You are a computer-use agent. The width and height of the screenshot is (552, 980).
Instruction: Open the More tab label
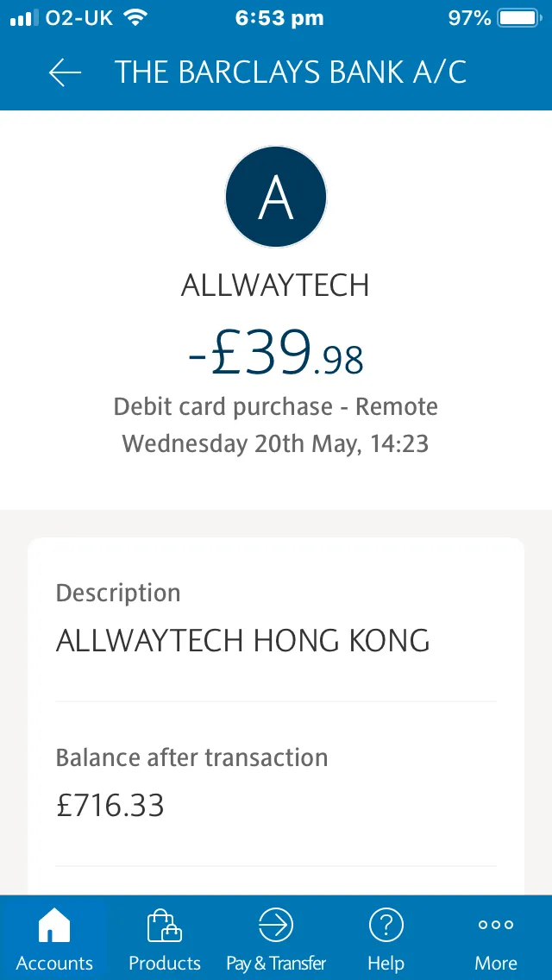point(496,963)
